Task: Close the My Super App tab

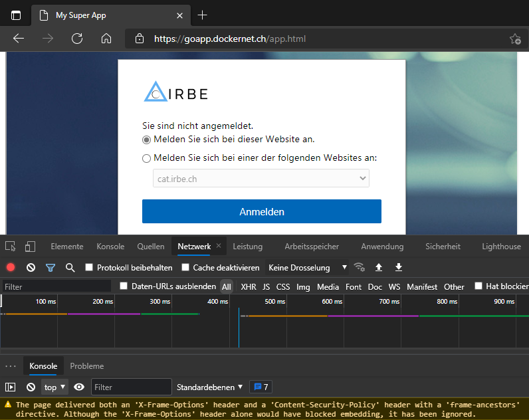Action: (x=180, y=15)
